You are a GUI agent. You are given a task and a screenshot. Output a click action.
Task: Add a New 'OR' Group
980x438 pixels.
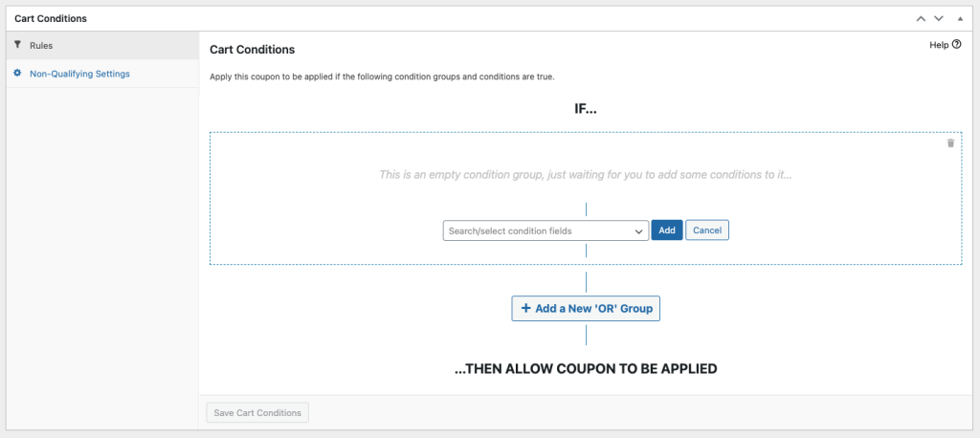click(586, 309)
